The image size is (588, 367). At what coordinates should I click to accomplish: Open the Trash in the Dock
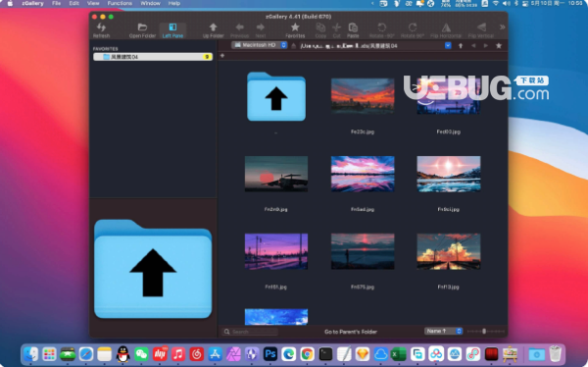point(556,354)
